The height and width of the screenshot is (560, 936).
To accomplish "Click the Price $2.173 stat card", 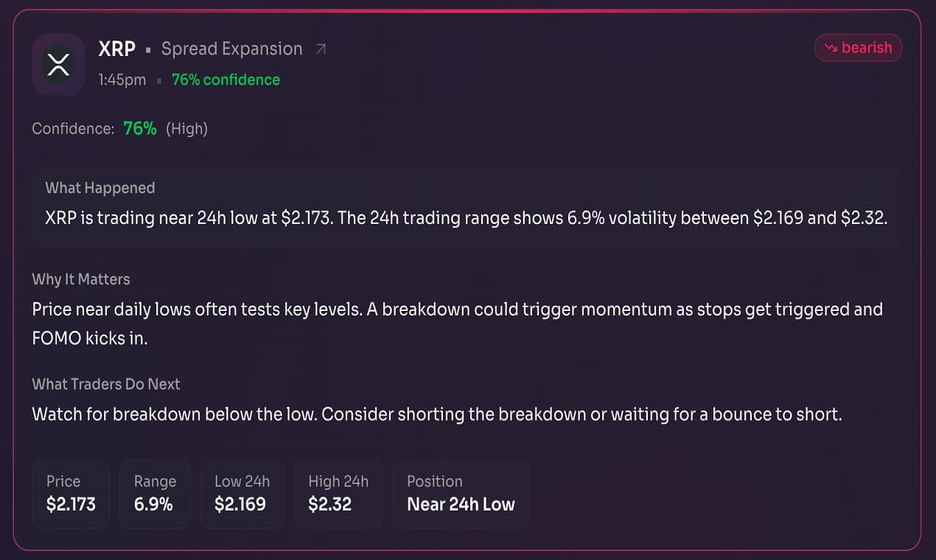I will tap(71, 494).
